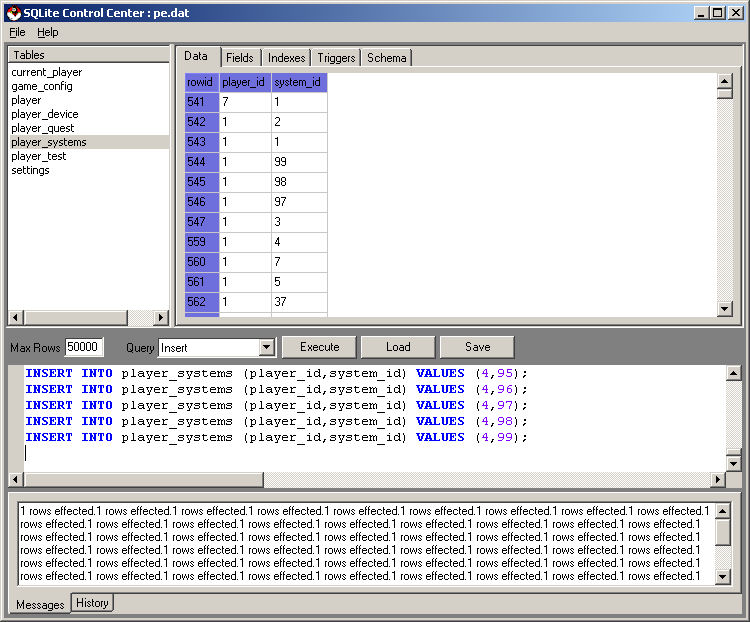Click the Load query button
This screenshot has height=622, width=750.
[x=398, y=347]
